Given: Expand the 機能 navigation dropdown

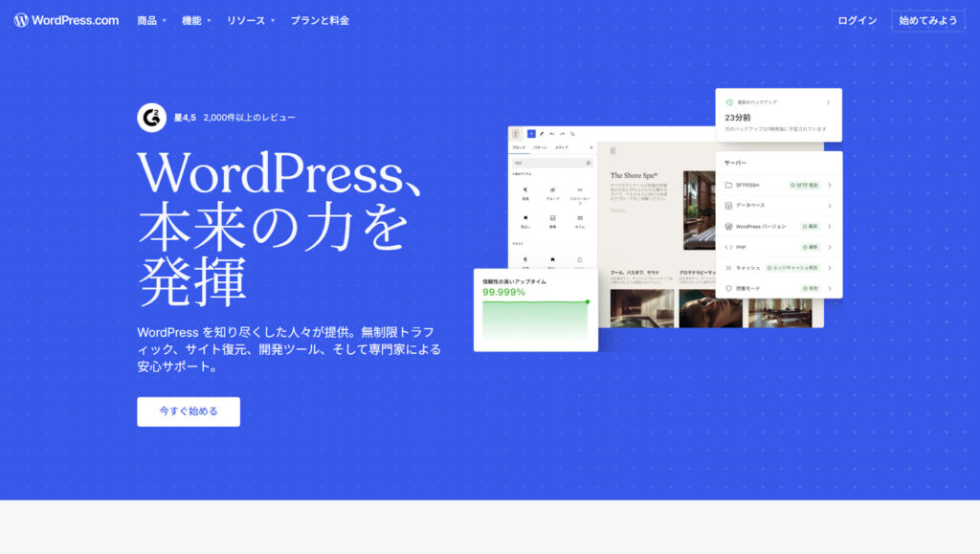Looking at the screenshot, I should (x=196, y=20).
